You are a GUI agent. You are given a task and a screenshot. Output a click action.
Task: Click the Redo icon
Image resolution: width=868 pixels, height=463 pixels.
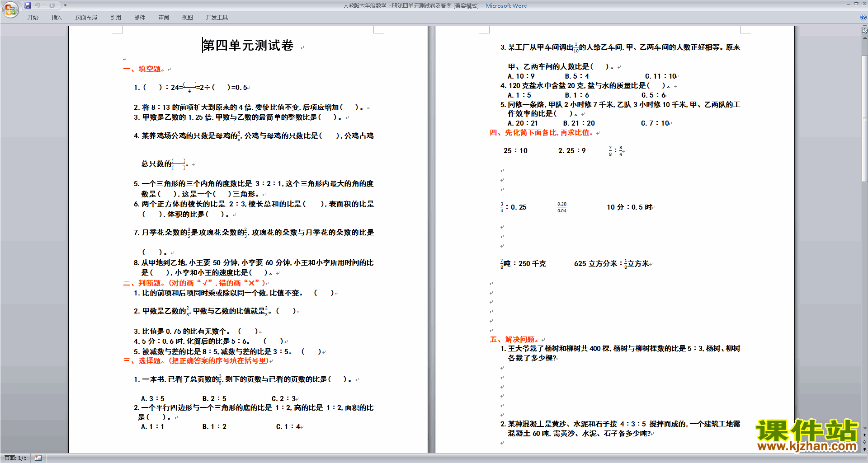52,5
